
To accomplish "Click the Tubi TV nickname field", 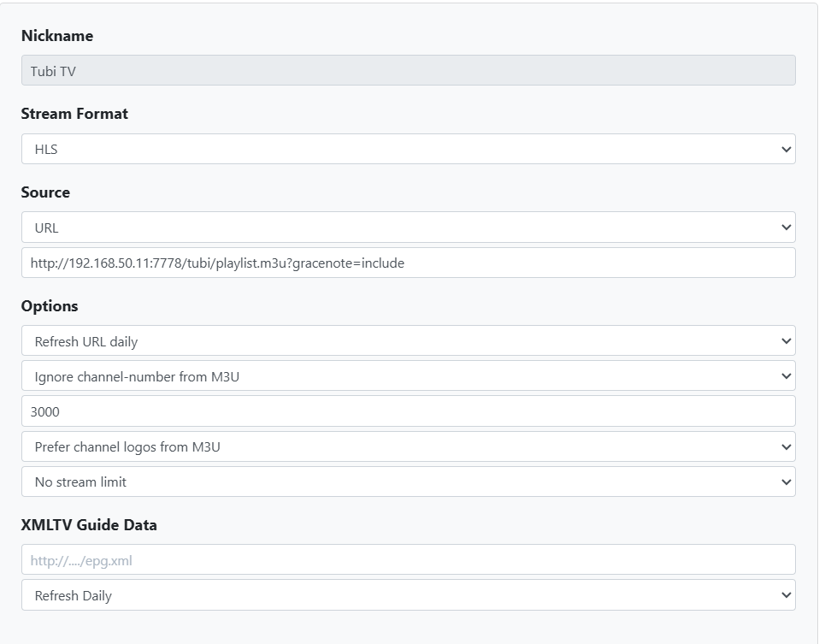I will click(408, 71).
